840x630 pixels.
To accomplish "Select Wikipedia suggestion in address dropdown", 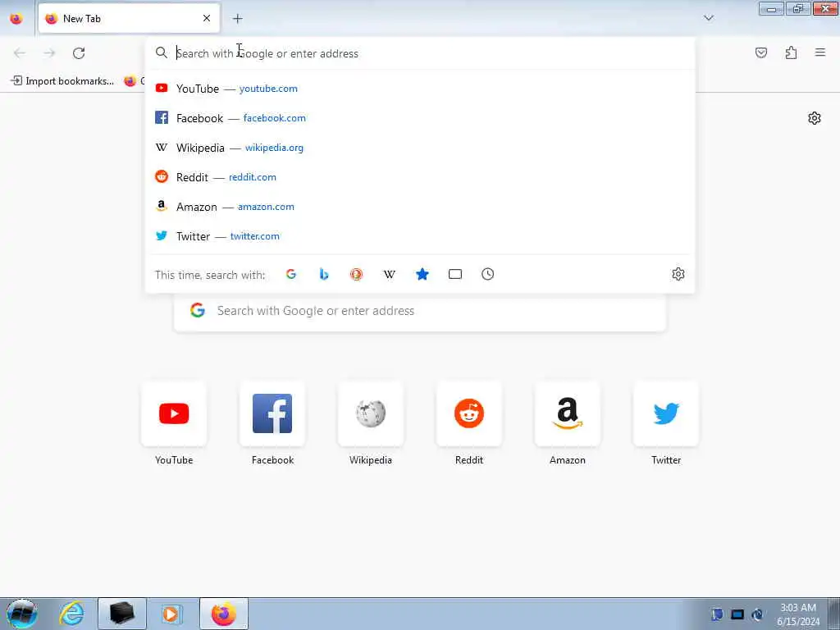I will pos(420,148).
